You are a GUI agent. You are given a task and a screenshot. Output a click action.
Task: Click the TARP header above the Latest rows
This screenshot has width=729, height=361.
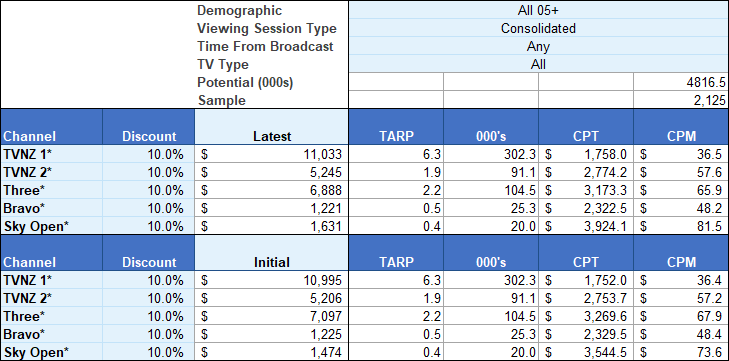click(x=396, y=127)
